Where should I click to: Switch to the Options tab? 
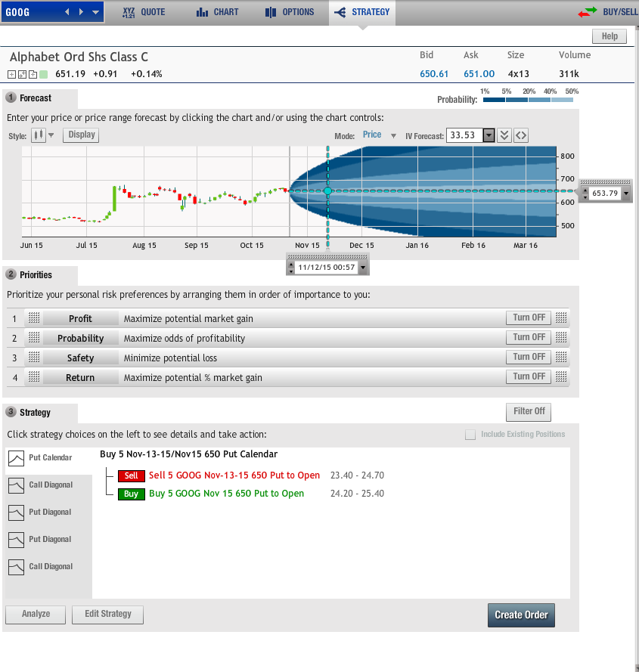point(290,12)
